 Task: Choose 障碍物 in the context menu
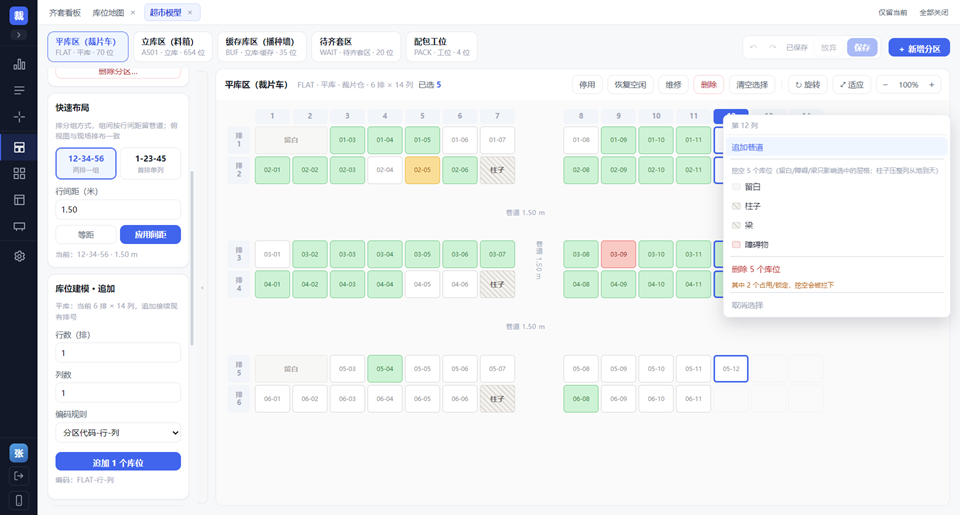tap(837, 244)
